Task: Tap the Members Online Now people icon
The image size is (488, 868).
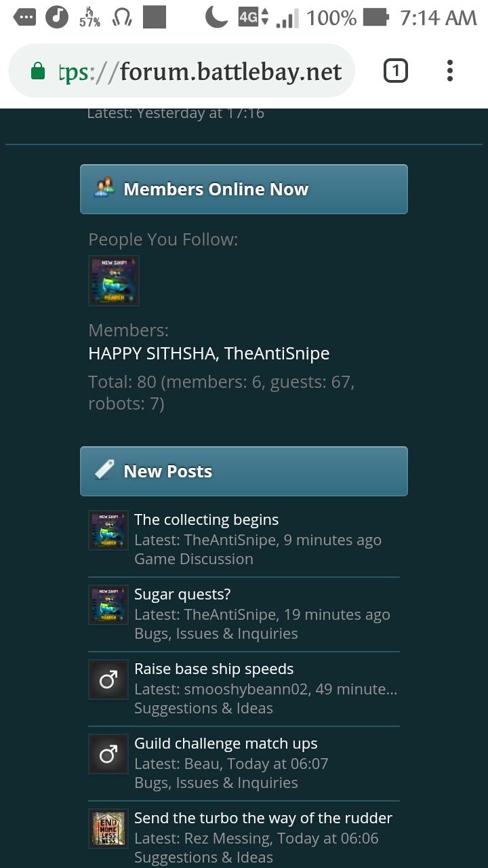Action: pos(104,188)
